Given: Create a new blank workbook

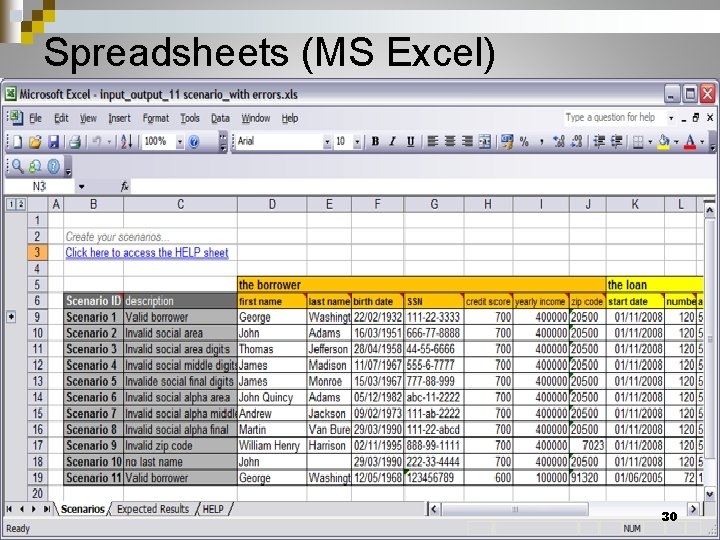Looking at the screenshot, I should pyautogui.click(x=17, y=142).
